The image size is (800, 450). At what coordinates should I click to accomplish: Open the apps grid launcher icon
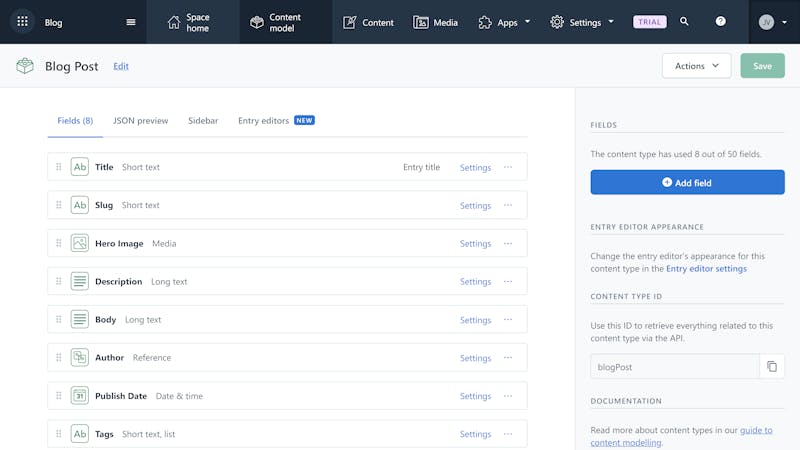point(22,21)
